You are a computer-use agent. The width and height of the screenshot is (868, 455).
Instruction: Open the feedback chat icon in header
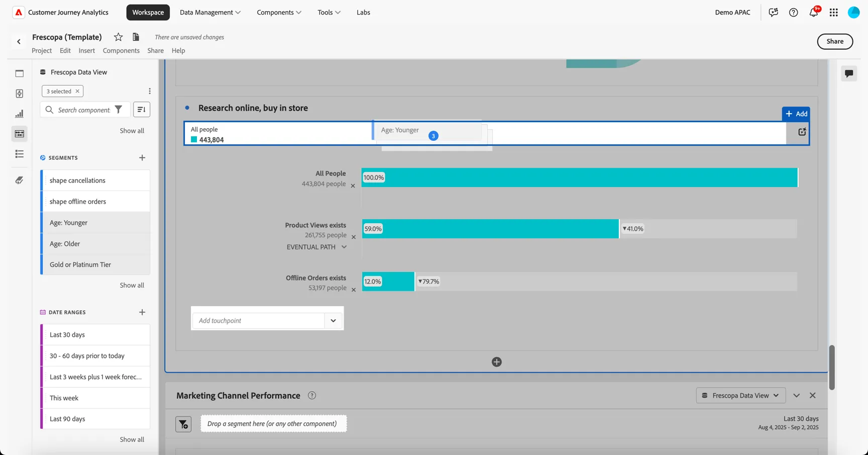(x=774, y=12)
